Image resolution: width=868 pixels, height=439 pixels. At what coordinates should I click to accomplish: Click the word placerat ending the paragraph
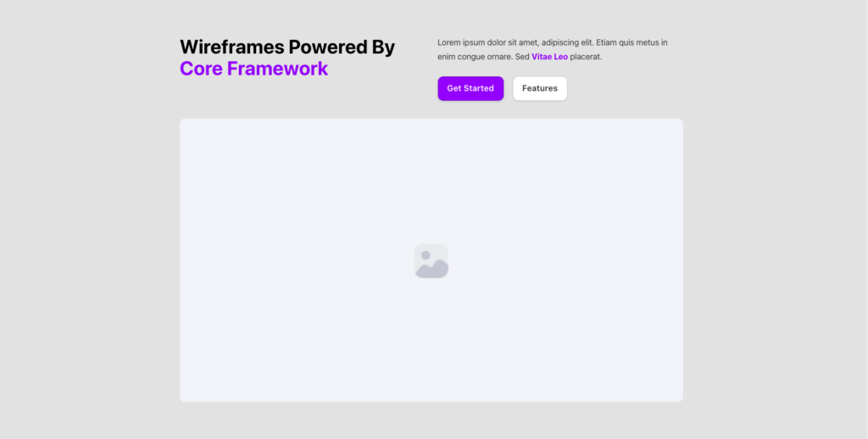click(586, 57)
